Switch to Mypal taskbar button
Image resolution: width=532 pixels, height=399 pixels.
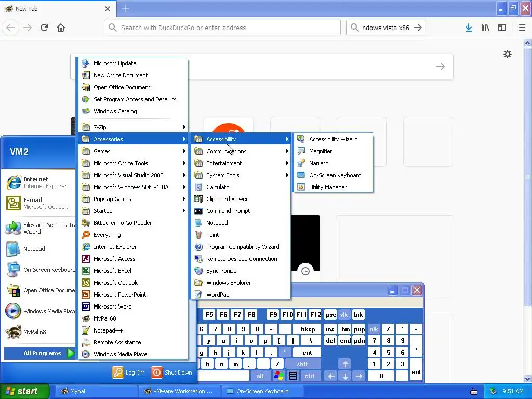coord(96,391)
